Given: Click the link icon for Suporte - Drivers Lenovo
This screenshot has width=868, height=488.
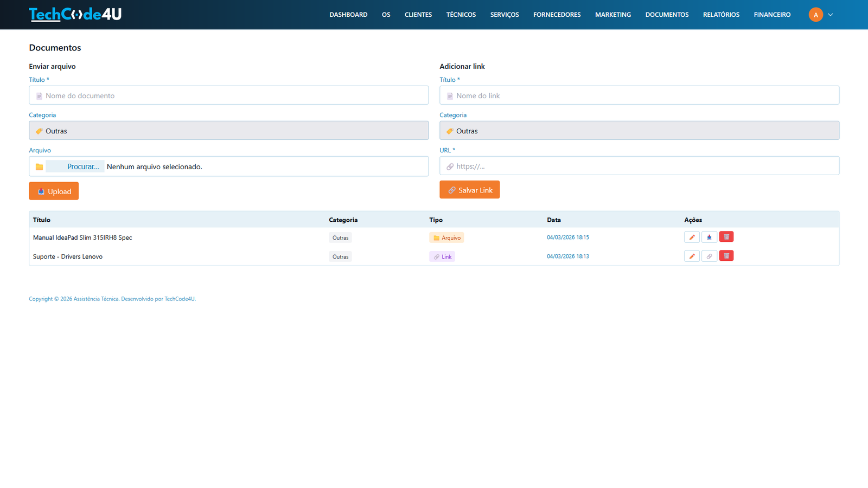Looking at the screenshot, I should tap(709, 255).
